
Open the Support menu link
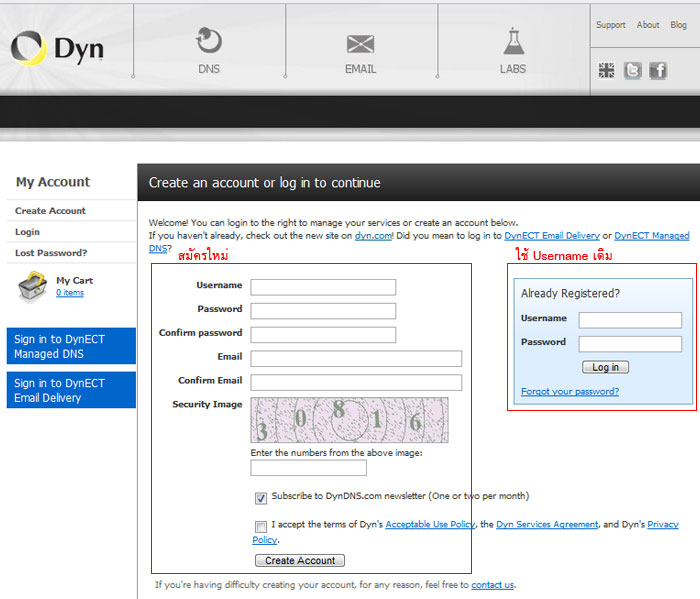point(610,25)
